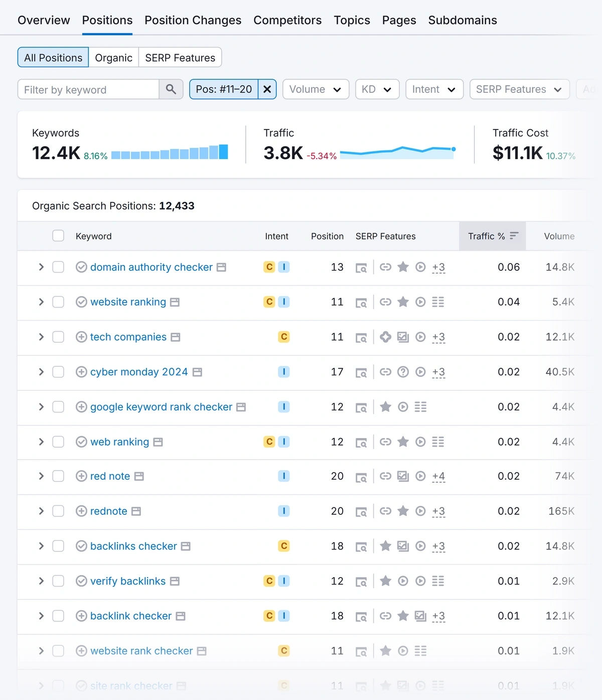
Task: Open the KD filter dropdown
Action: (377, 89)
